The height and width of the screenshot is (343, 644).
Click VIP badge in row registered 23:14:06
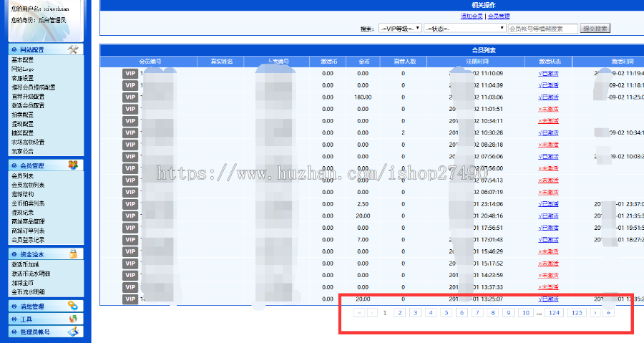tap(130, 204)
